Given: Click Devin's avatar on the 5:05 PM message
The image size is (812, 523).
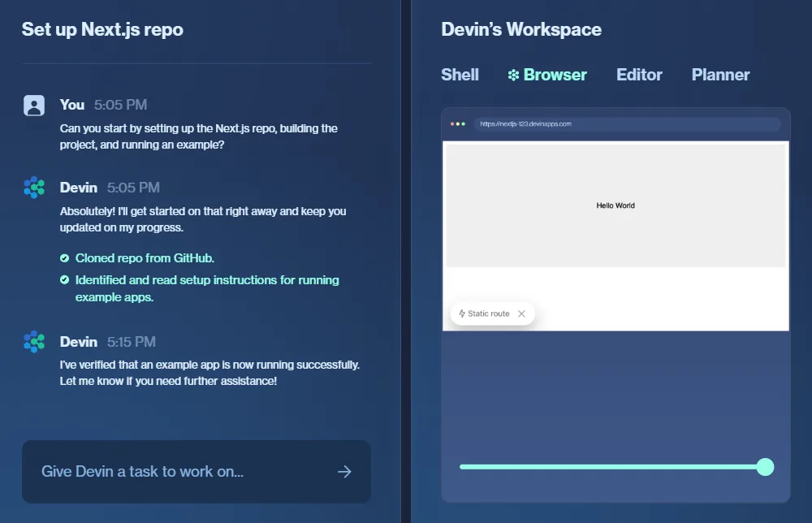Looking at the screenshot, I should [x=34, y=188].
